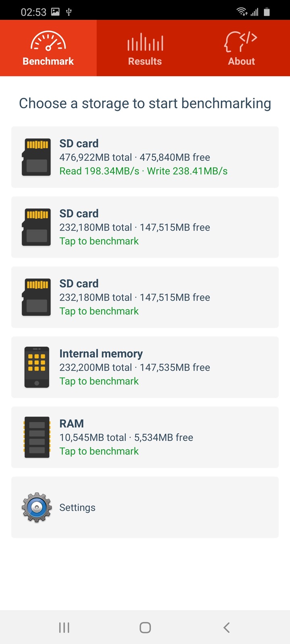Open the Settings row
290x644 pixels.
click(145, 507)
